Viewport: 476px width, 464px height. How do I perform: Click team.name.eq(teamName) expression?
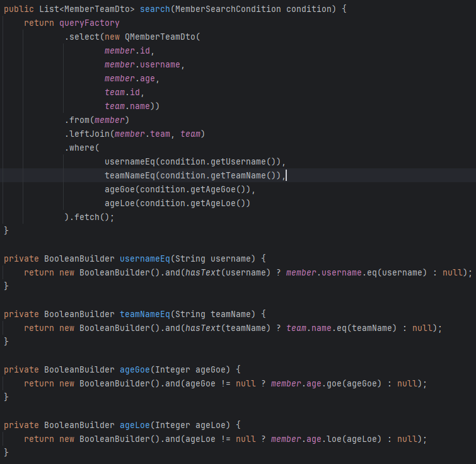(341, 328)
